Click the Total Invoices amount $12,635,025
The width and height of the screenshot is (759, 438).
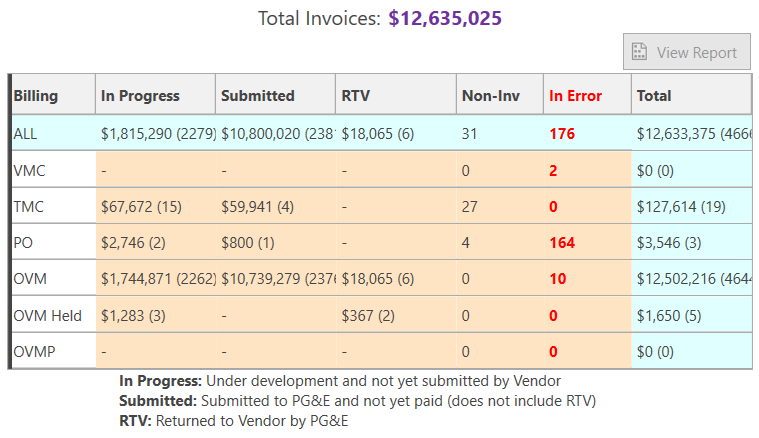tap(445, 18)
